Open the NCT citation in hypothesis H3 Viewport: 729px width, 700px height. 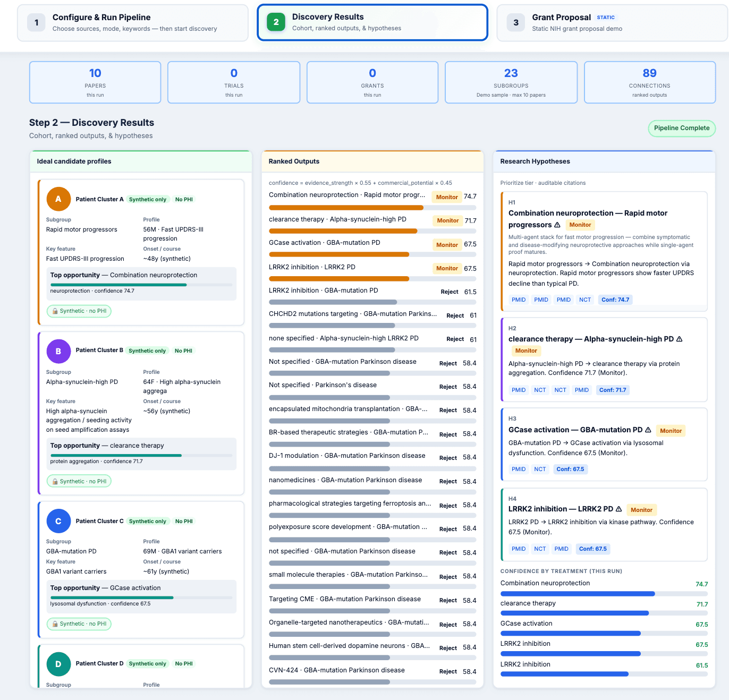click(x=540, y=469)
